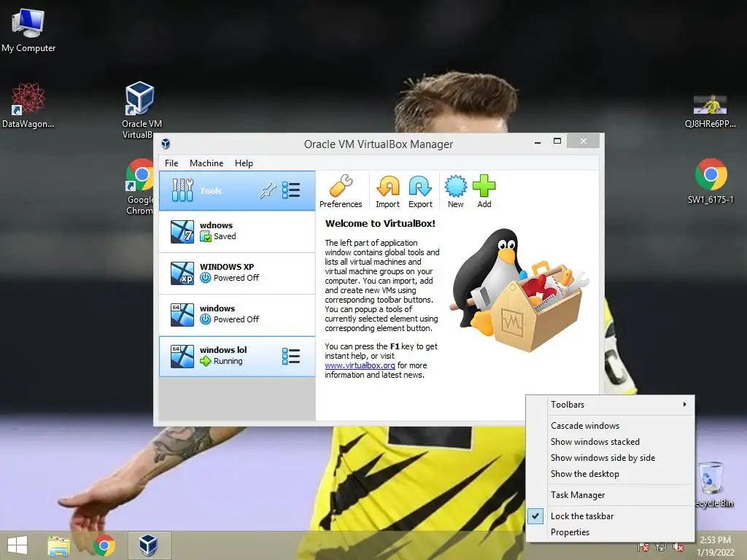Choose Show the desktop
The height and width of the screenshot is (560, 747).
point(610,474)
